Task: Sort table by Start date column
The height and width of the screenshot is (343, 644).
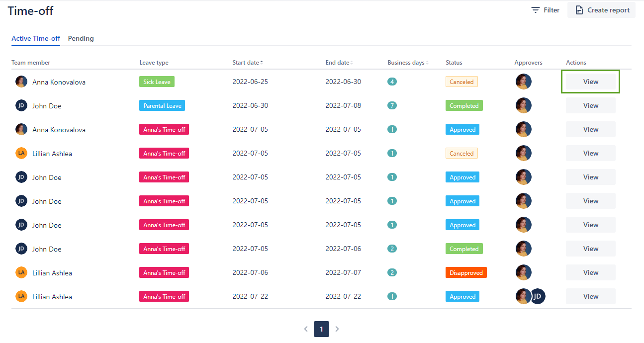Action: [x=247, y=63]
